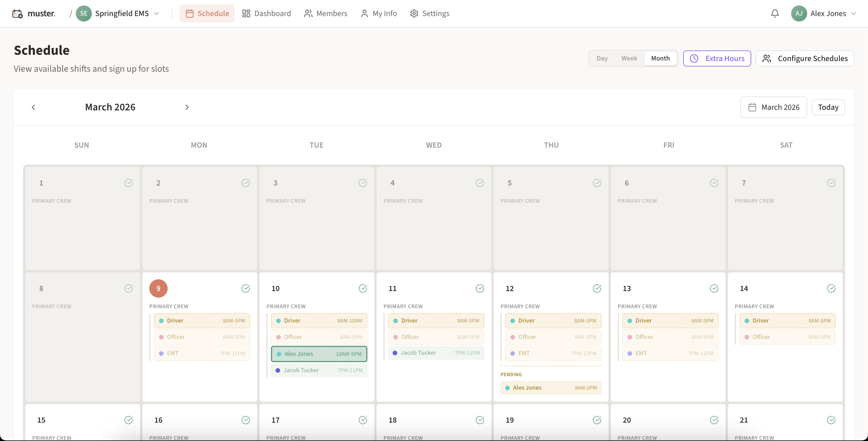The width and height of the screenshot is (868, 441).
Task: Select Officer slot on March 14
Action: pos(787,337)
